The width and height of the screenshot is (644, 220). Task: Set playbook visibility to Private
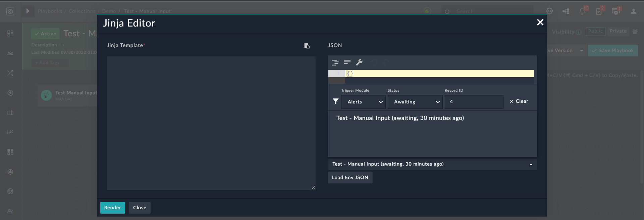tap(618, 31)
